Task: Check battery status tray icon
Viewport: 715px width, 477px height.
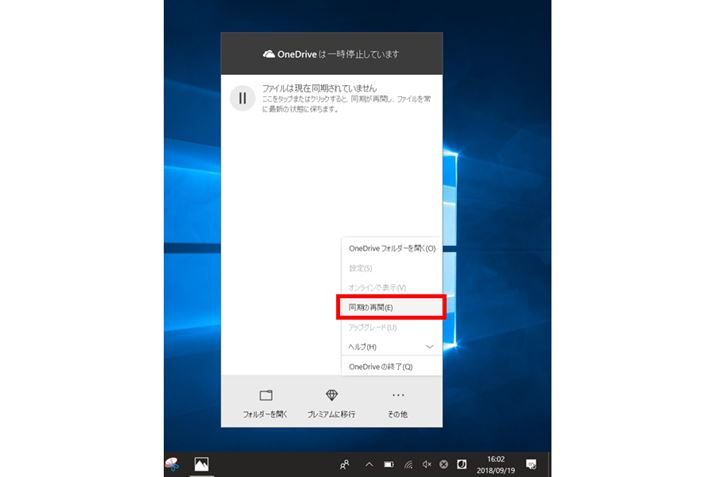Action: (389, 464)
